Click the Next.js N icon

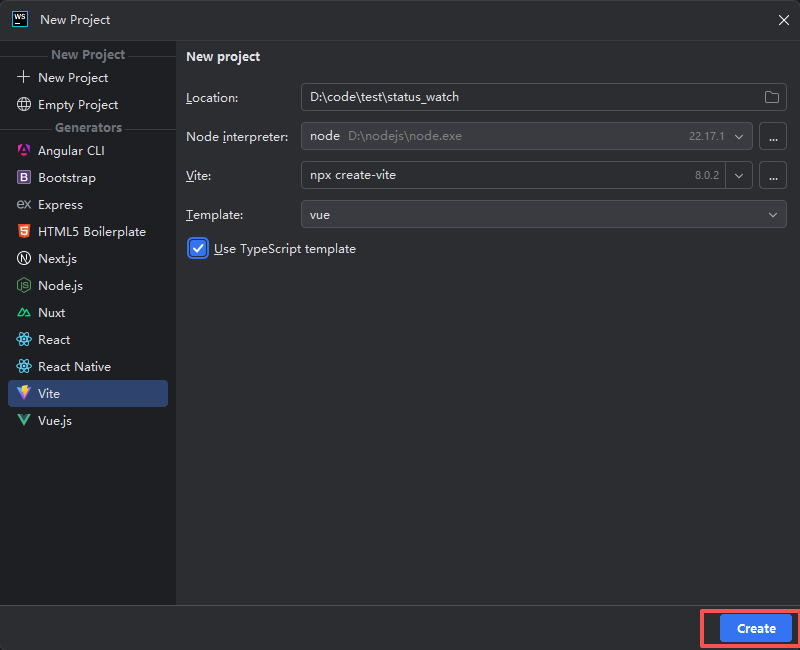pos(23,258)
